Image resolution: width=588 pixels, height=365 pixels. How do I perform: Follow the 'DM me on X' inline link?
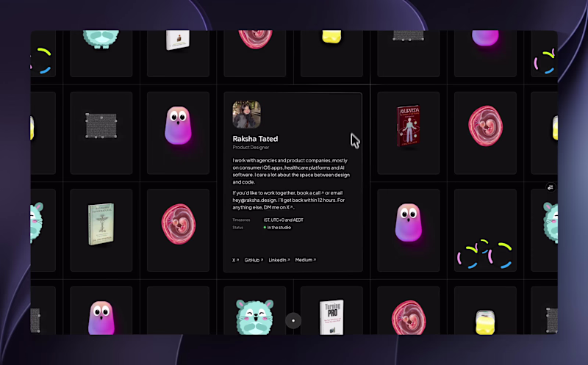279,207
